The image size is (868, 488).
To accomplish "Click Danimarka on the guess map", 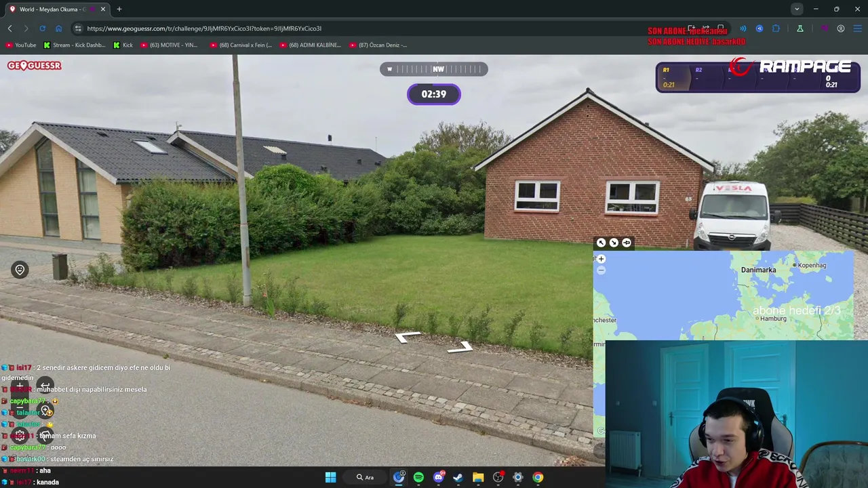I will [x=758, y=270].
